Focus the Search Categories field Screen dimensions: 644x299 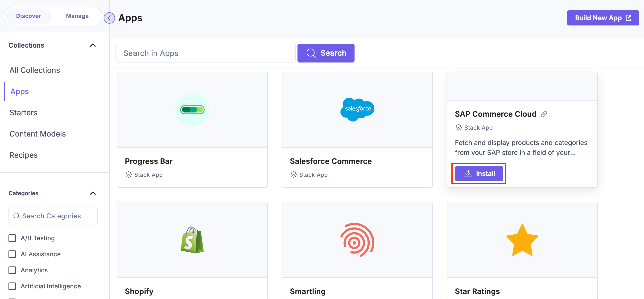tap(53, 216)
